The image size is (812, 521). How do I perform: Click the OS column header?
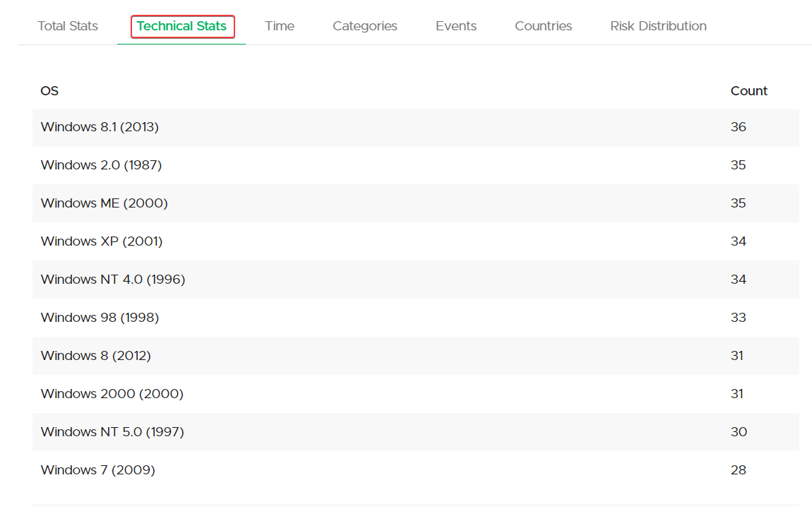pyautogui.click(x=49, y=91)
